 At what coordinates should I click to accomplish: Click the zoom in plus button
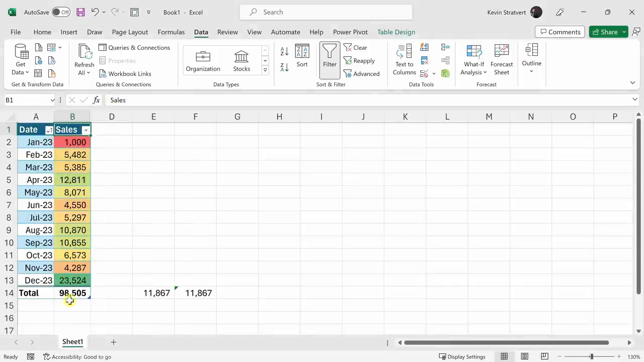(x=619, y=356)
